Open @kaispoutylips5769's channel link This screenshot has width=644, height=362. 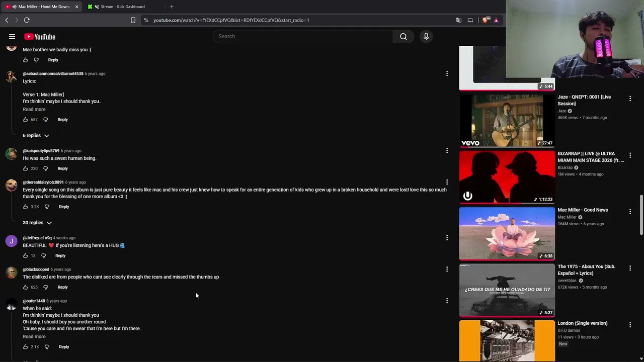pos(41,151)
